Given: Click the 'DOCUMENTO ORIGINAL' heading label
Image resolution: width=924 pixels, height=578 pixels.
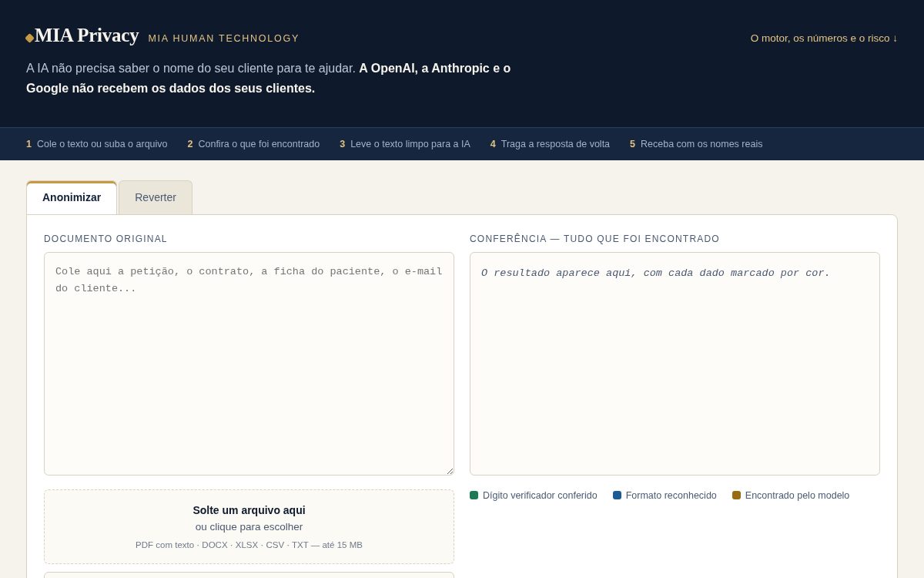Looking at the screenshot, I should point(105,239).
